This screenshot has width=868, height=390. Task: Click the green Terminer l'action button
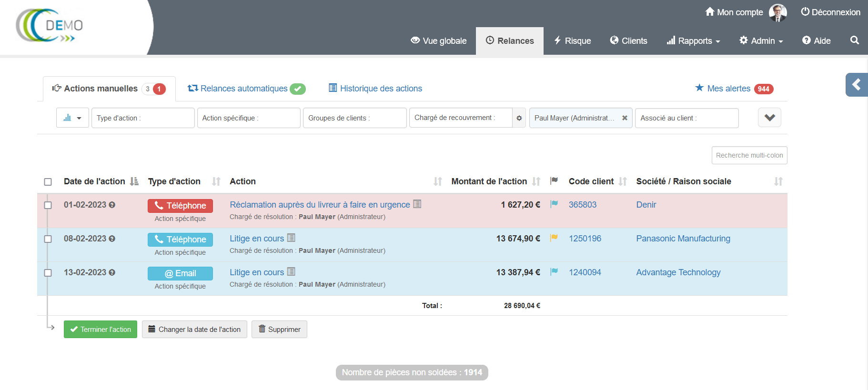point(101,330)
